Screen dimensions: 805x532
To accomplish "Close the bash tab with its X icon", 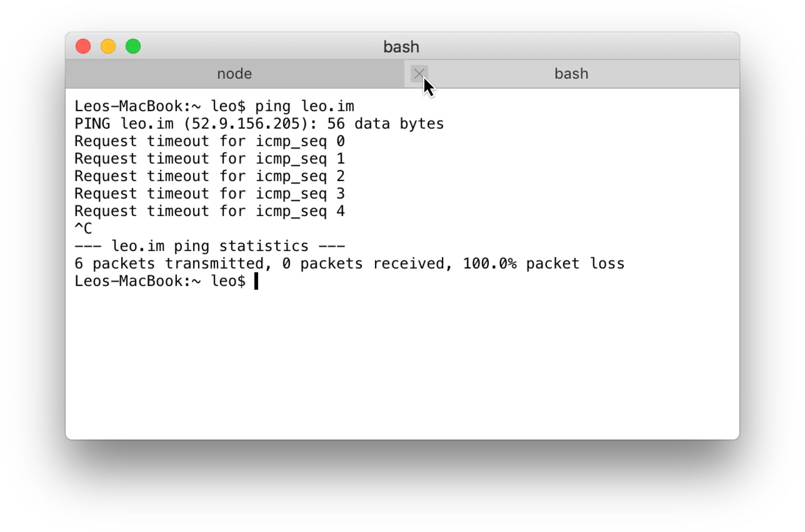I will [x=418, y=74].
